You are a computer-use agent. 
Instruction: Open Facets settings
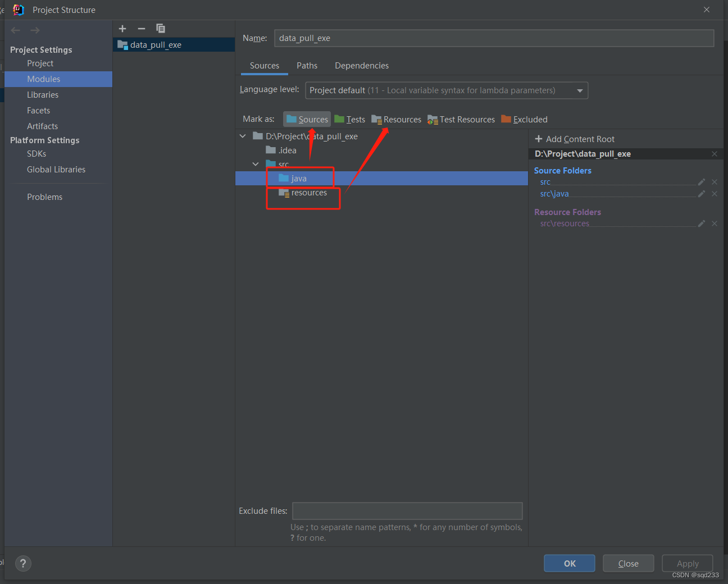coord(39,111)
